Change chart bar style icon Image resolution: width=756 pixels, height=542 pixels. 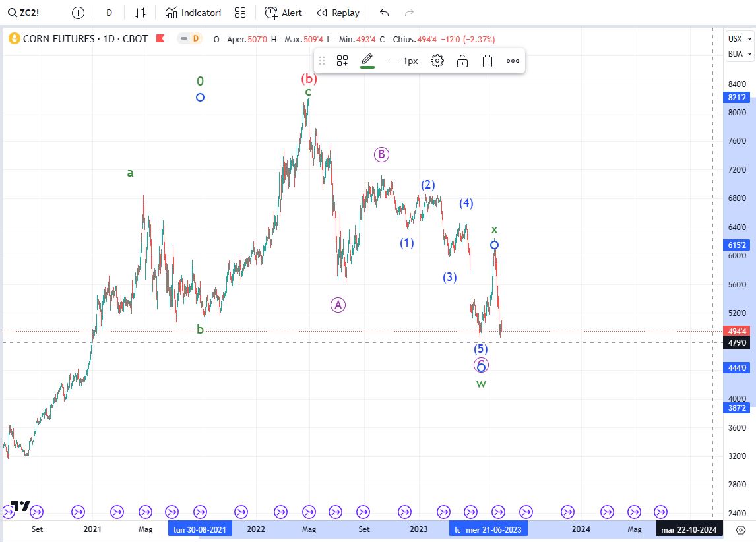[x=141, y=13]
